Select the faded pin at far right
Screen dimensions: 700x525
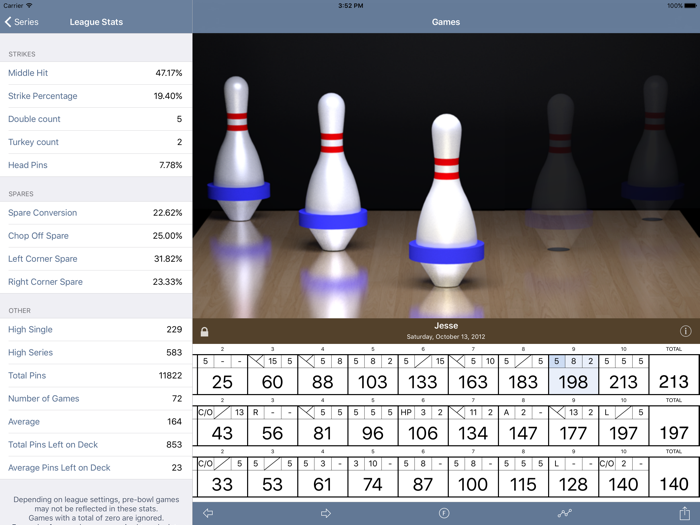(654, 148)
